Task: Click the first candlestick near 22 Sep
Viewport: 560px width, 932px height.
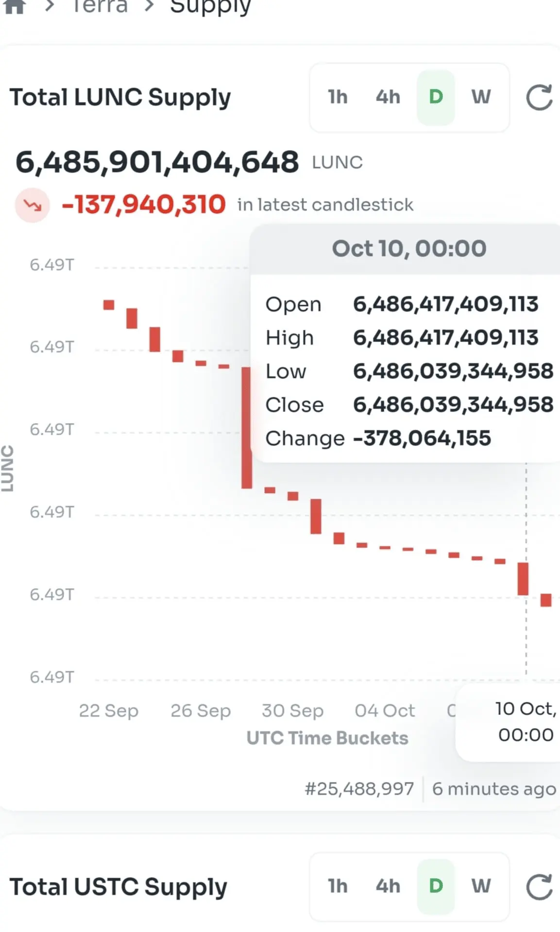Action: coord(109,305)
